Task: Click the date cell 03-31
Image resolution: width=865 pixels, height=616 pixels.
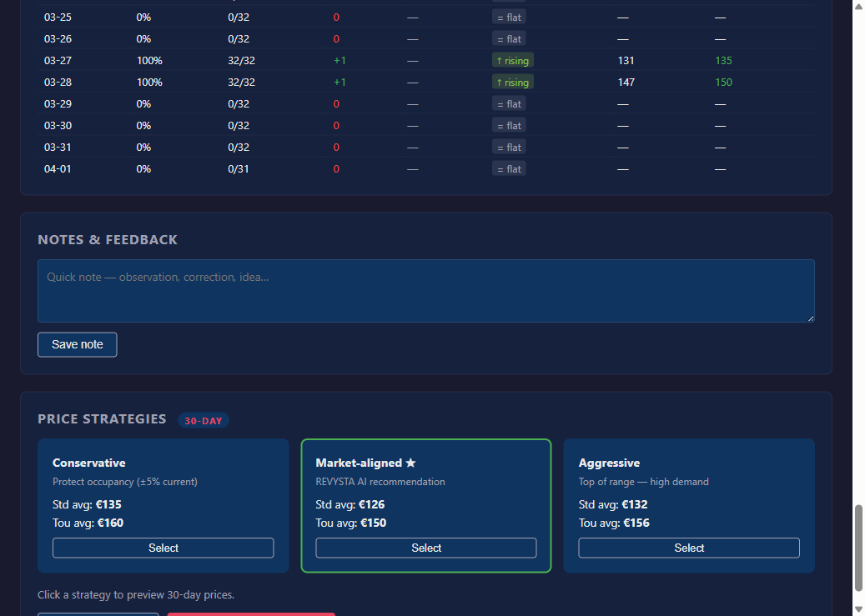Action: click(x=58, y=148)
